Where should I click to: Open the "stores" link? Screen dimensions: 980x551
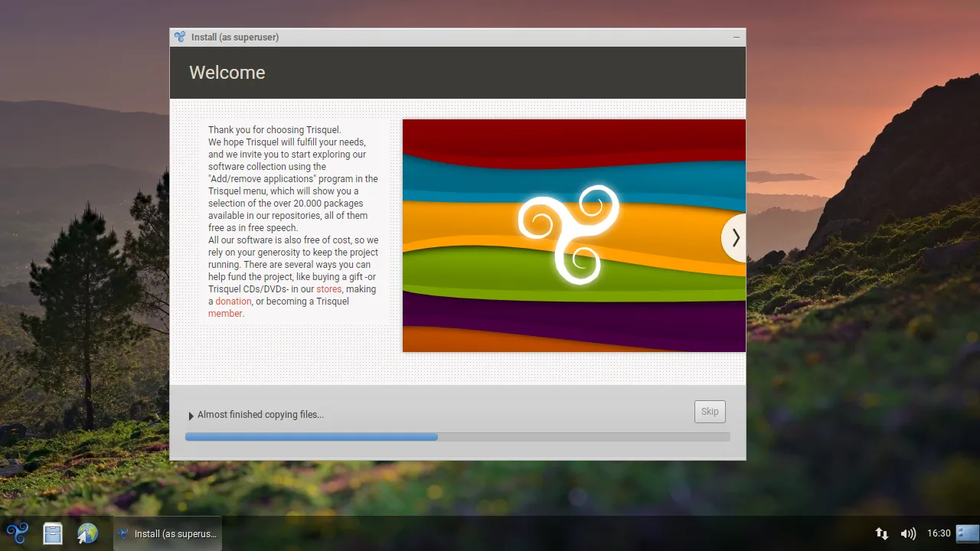328,289
